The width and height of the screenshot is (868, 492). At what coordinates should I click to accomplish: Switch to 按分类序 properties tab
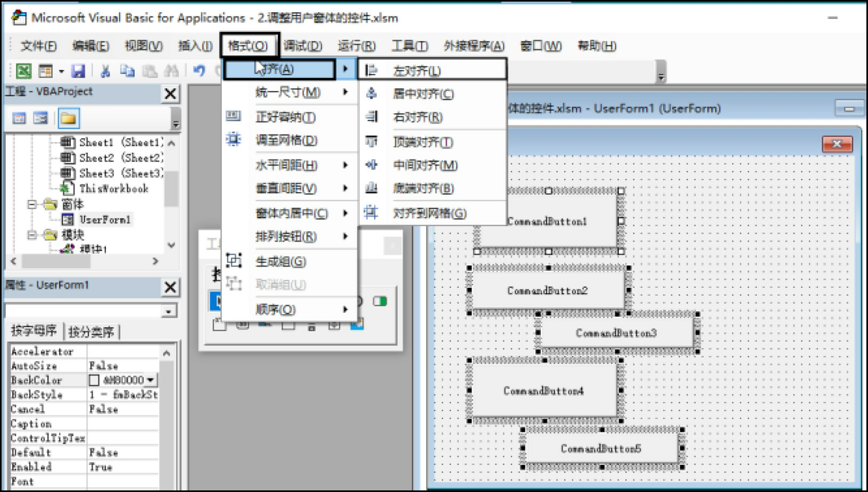91,332
